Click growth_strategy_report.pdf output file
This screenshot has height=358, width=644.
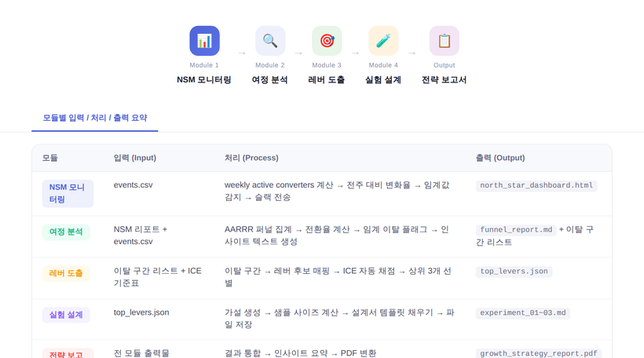click(x=539, y=353)
